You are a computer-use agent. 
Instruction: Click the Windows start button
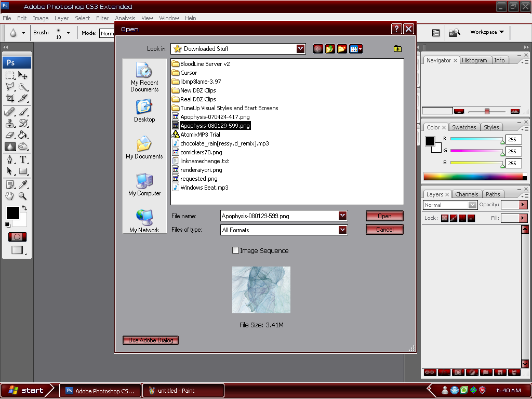click(26, 391)
